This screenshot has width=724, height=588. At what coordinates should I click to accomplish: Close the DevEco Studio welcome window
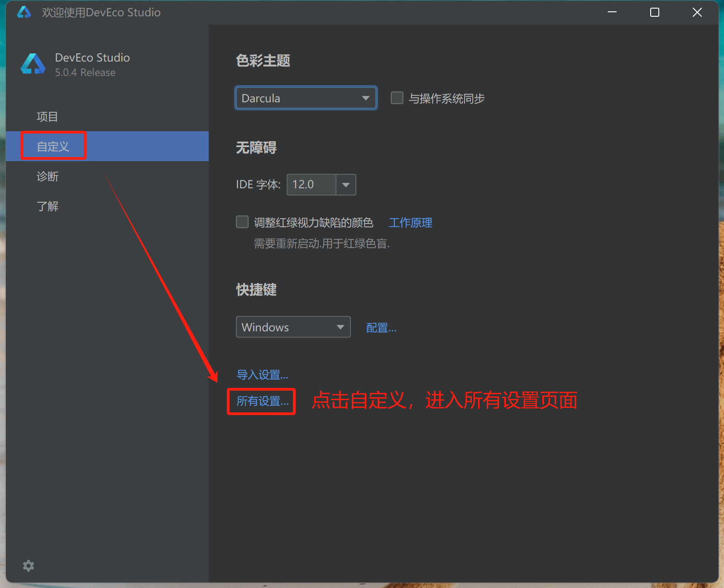pos(697,12)
